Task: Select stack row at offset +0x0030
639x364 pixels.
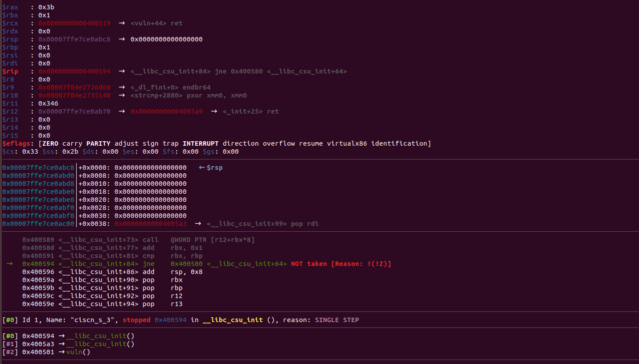Action: (94, 216)
